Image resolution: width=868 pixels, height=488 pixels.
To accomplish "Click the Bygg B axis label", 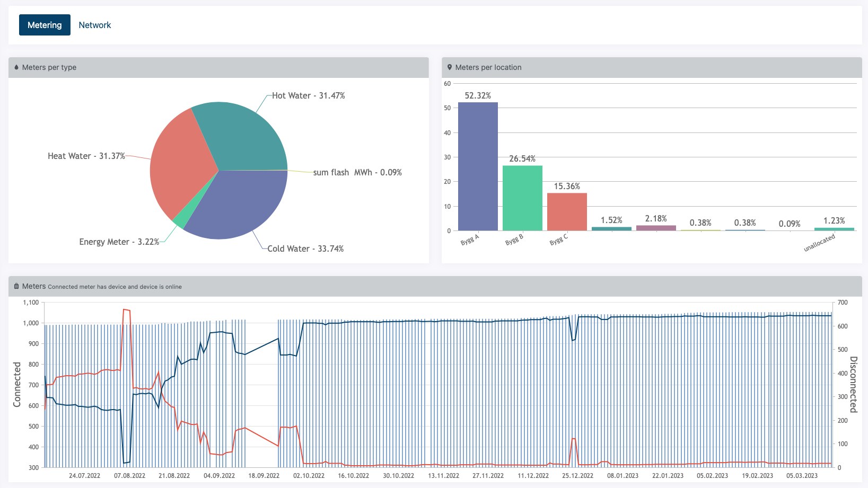I will (x=514, y=239).
